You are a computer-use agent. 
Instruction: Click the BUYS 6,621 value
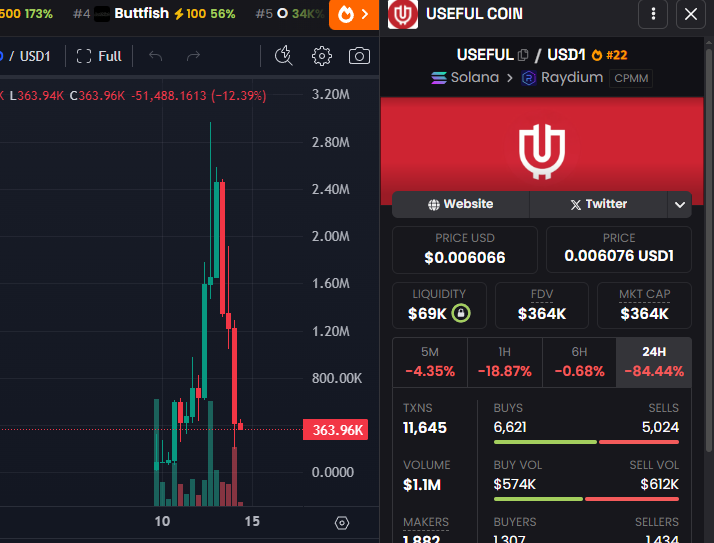pos(510,427)
